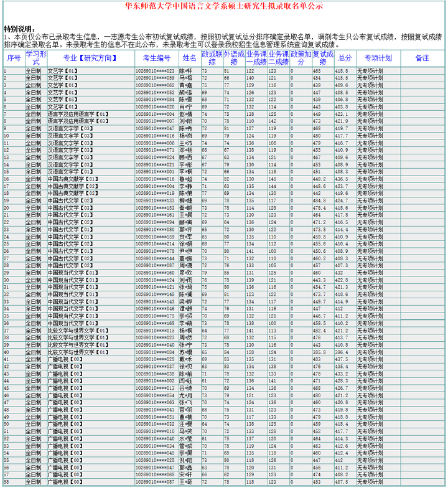Image resolution: width=448 pixels, height=490 pixels.
Task: Click 全日制 in row 53
Action: 34,446
